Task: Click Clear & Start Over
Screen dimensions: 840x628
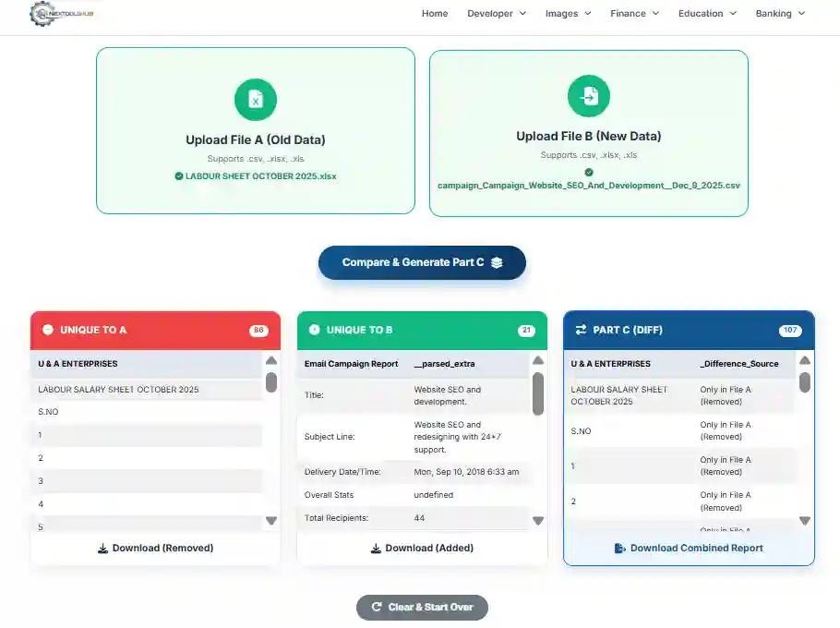Action: click(422, 607)
